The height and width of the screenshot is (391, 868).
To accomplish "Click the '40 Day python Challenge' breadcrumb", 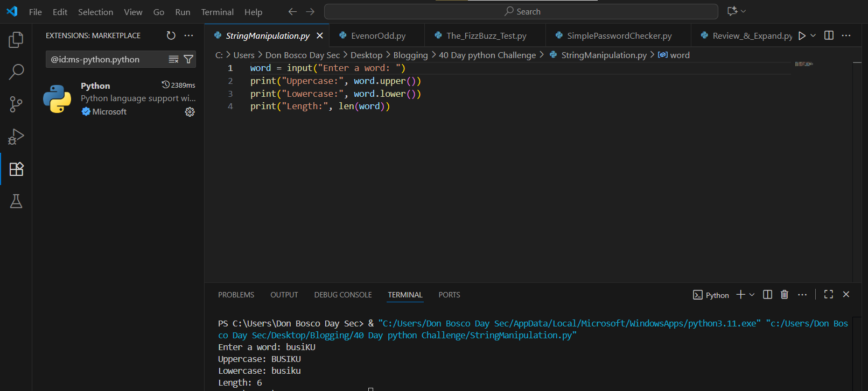I will [x=487, y=55].
